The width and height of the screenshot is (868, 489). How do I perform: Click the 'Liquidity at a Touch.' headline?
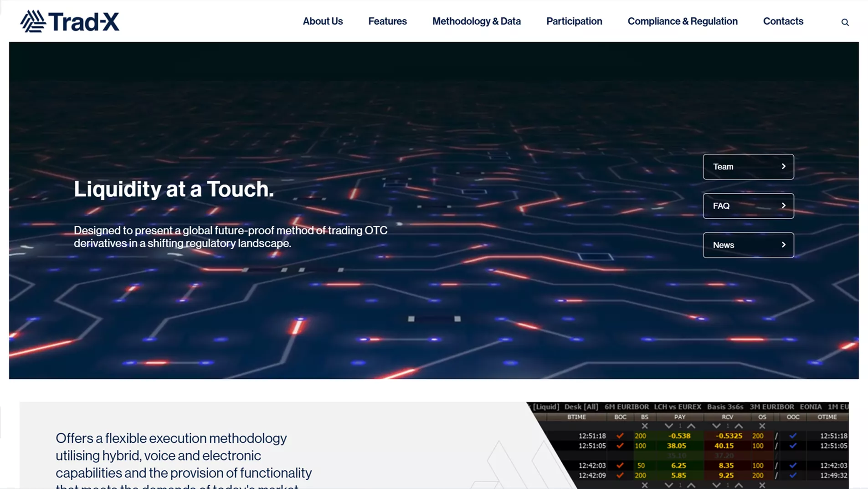click(174, 189)
